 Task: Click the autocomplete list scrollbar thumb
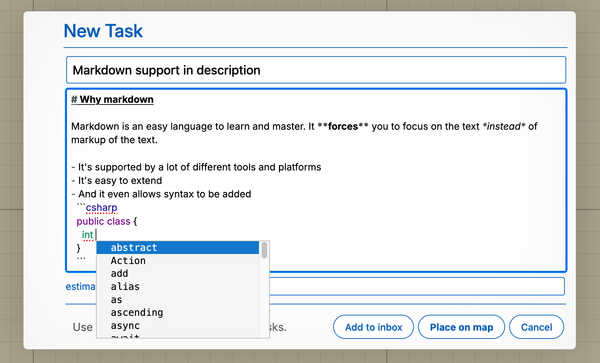pyautogui.click(x=264, y=250)
